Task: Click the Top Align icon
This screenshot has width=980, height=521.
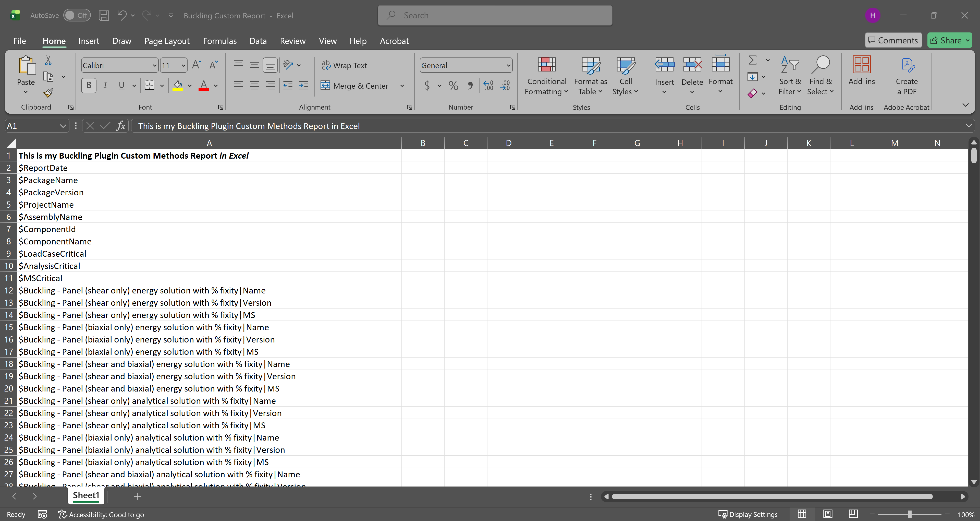Action: tap(239, 64)
